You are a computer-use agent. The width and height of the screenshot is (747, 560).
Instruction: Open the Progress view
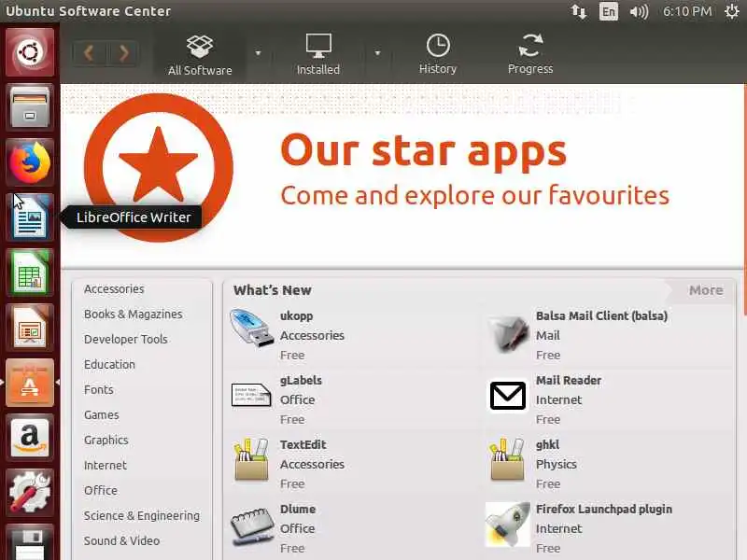tap(530, 55)
